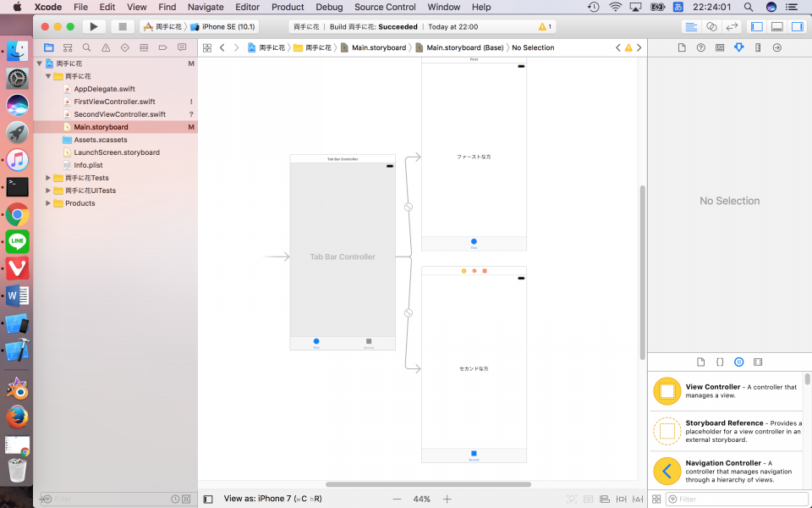Click the 44% zoom level
The height and width of the screenshot is (508, 812).
(421, 500)
